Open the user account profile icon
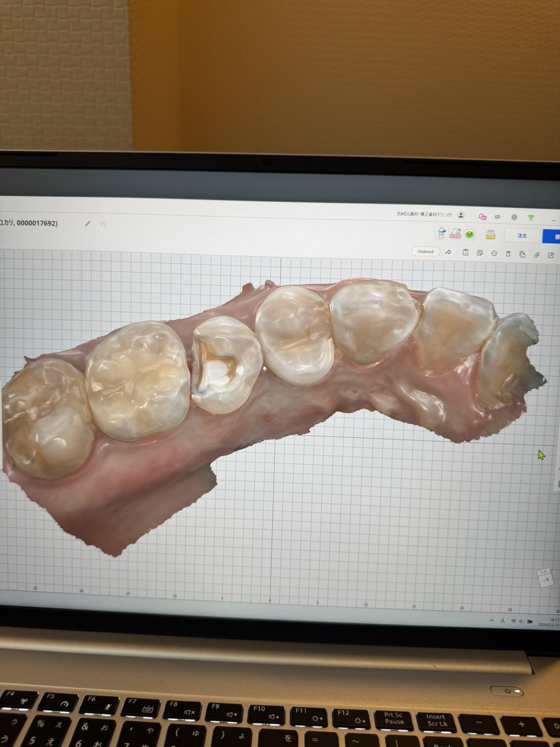560x747 pixels. 461,215
